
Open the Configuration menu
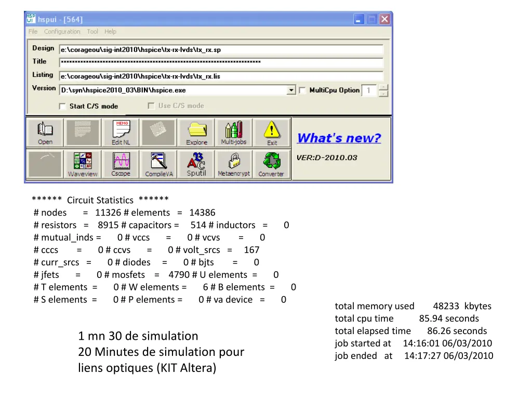click(62, 32)
